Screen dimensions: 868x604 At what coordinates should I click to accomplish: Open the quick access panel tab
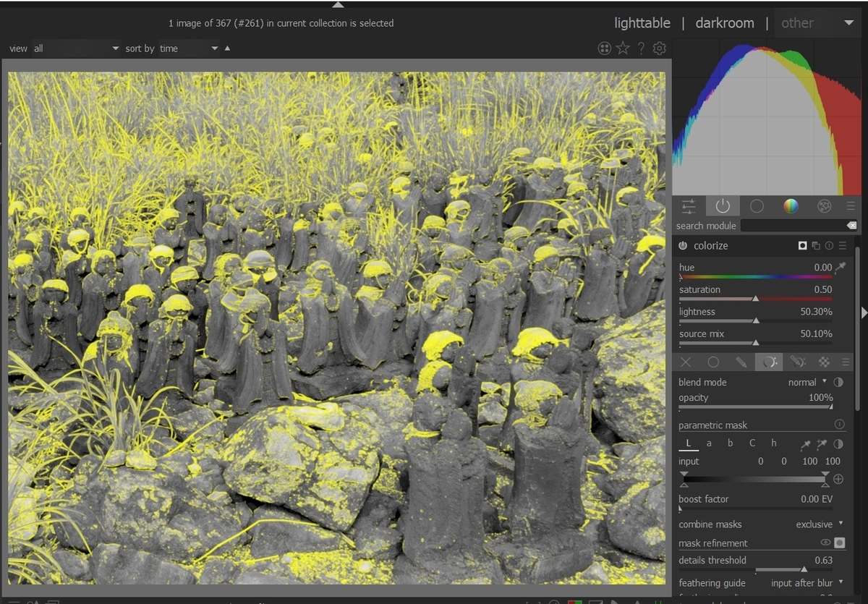(x=689, y=206)
